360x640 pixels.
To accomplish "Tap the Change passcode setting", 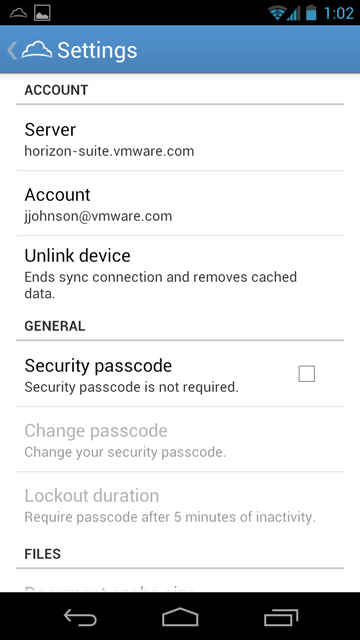I will click(180, 439).
